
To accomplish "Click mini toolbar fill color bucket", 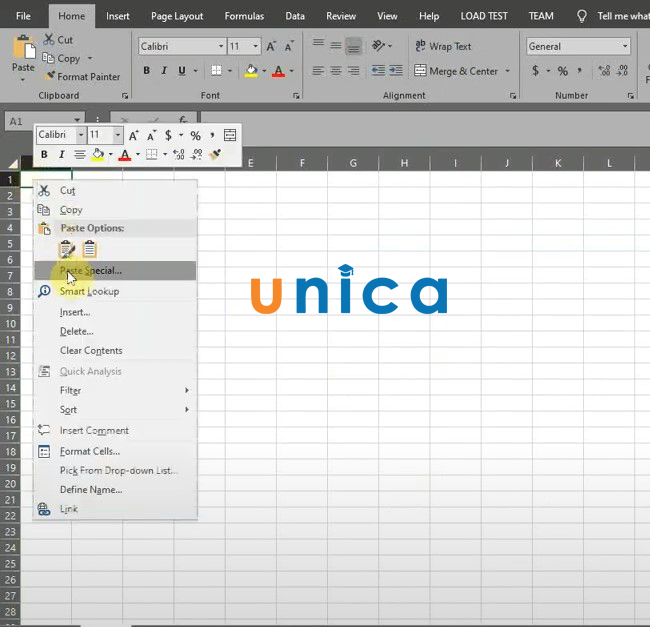I will (x=98, y=155).
